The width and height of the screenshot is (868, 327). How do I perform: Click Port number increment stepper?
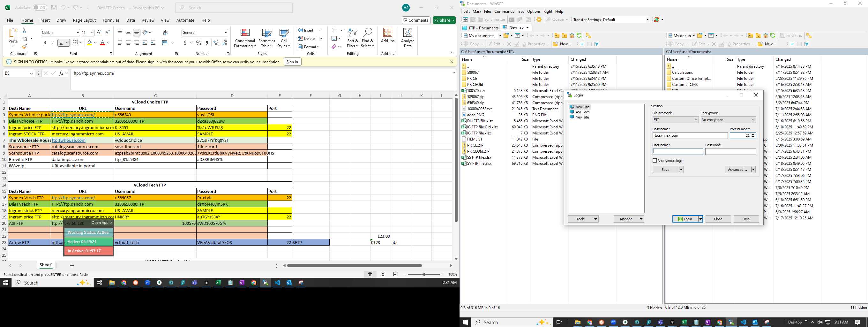click(x=753, y=134)
